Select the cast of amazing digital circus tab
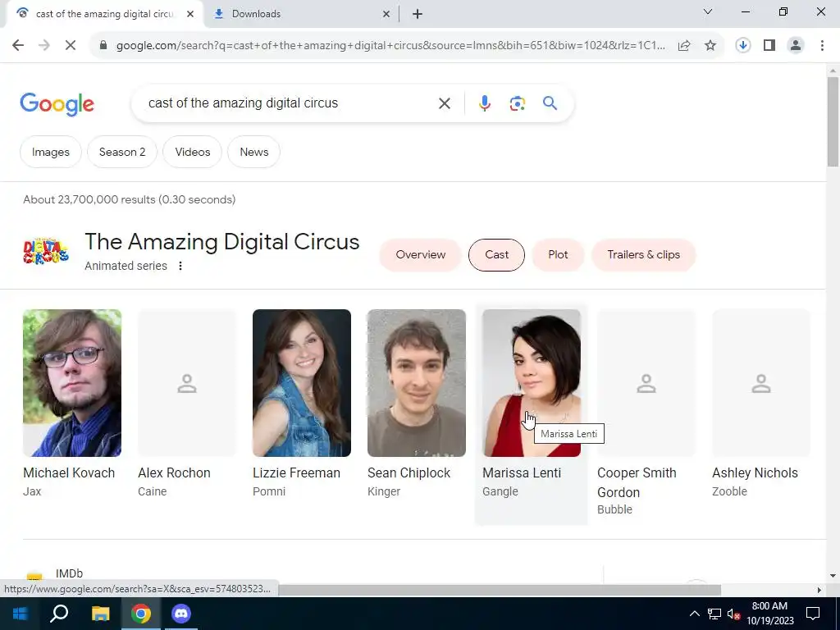 [x=105, y=14]
